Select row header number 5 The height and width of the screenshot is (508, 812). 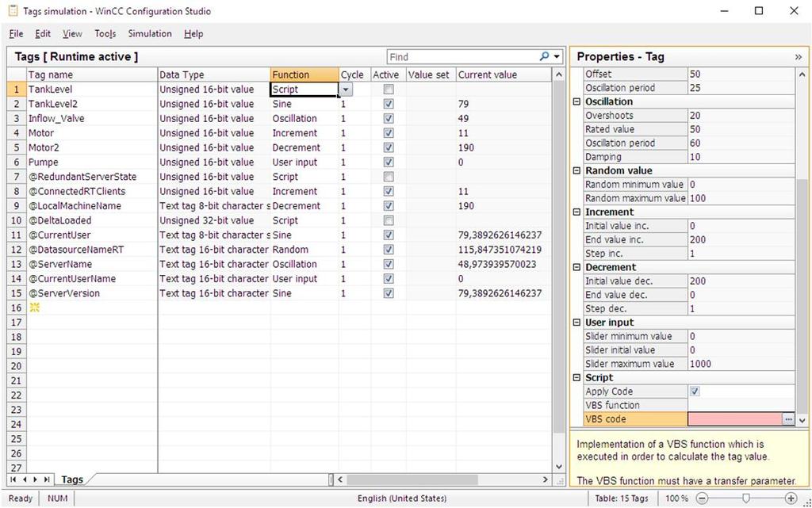[17, 147]
